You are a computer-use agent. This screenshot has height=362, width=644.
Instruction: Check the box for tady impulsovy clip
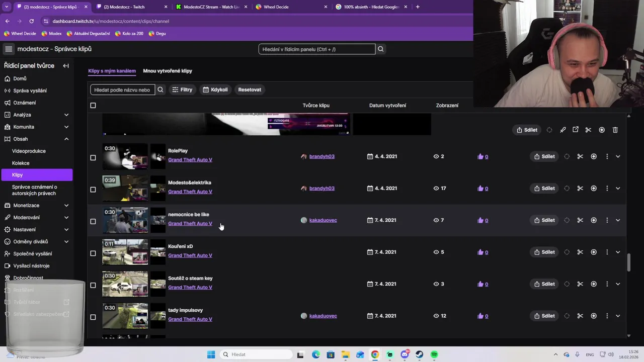click(x=93, y=317)
